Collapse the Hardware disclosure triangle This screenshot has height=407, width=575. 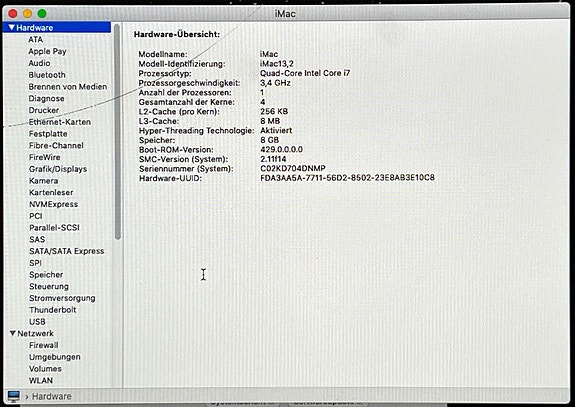click(x=11, y=28)
